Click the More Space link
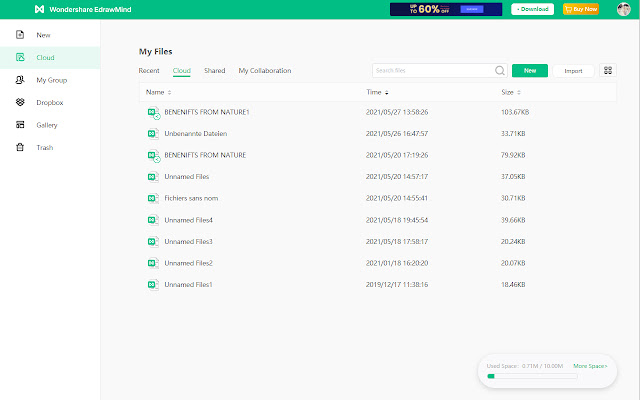This screenshot has width=640, height=400. point(590,366)
